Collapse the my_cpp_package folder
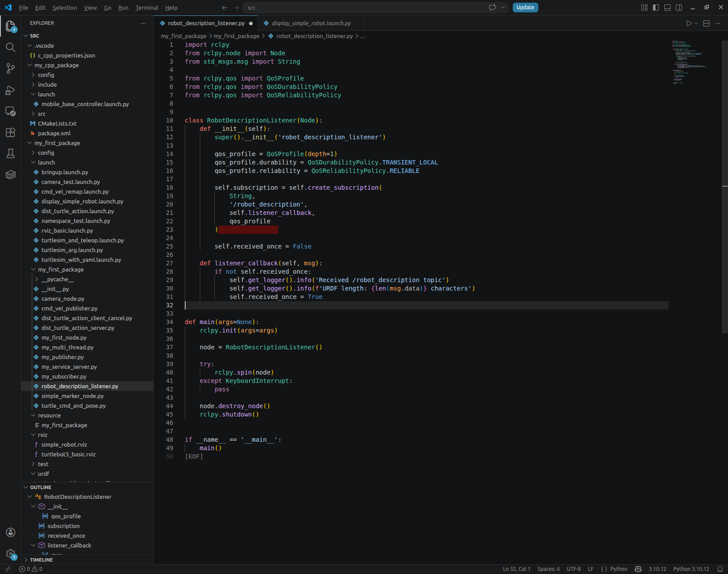The width and height of the screenshot is (728, 574). tap(30, 65)
